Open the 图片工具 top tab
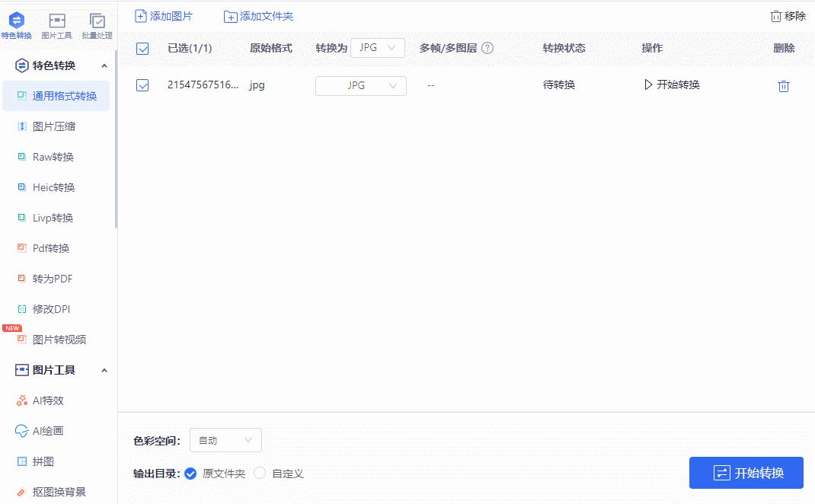Viewport: 815px width, 504px height. pyautogui.click(x=56, y=25)
